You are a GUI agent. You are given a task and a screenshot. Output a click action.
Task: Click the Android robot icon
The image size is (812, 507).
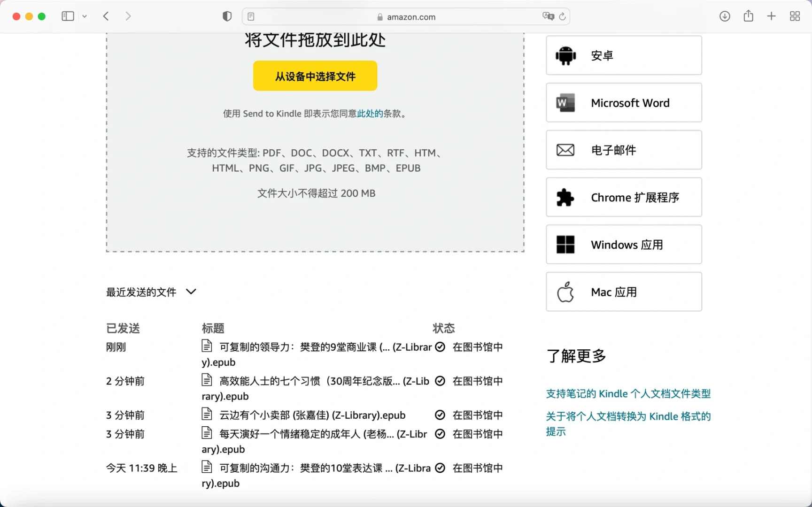[565, 55]
